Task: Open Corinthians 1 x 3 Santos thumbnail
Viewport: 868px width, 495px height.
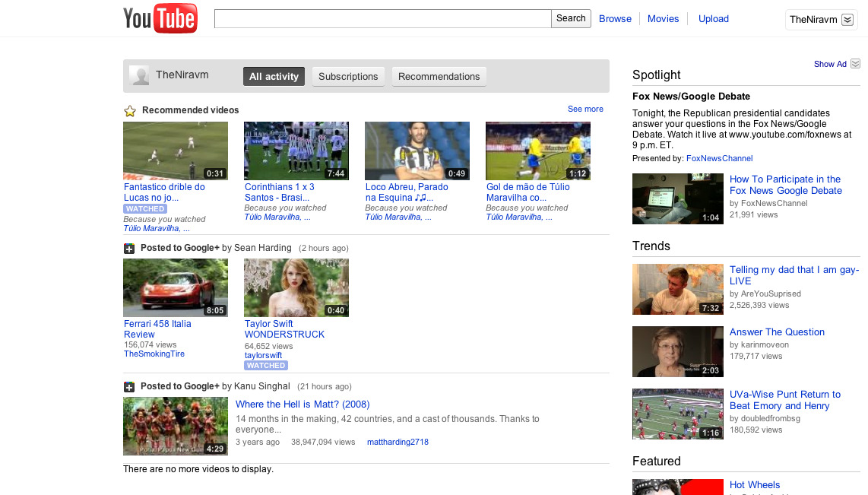Action: 296,151
